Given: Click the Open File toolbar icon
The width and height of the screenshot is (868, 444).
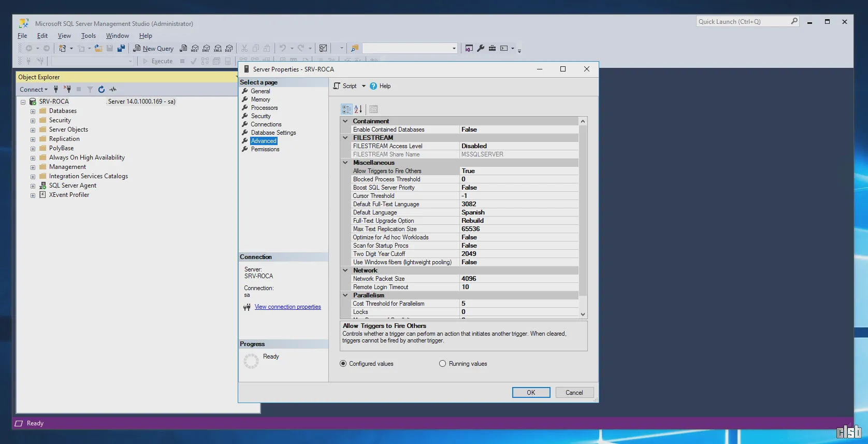Looking at the screenshot, I should 98,48.
